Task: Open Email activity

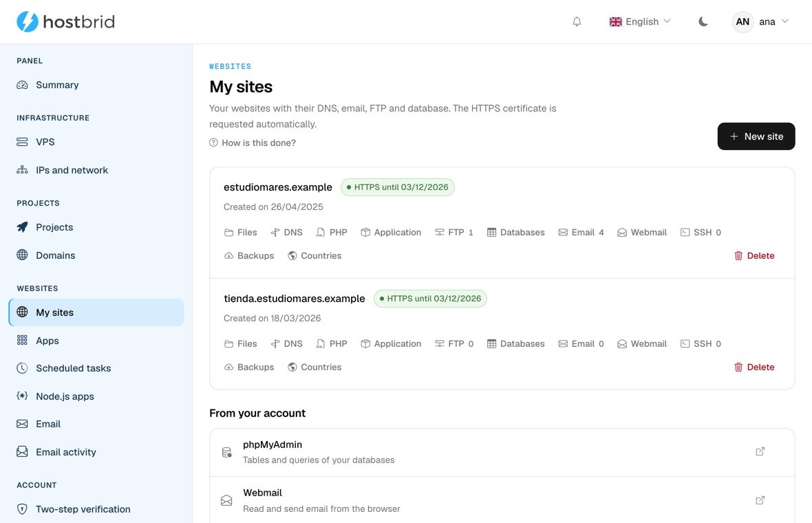Action: 96,452
